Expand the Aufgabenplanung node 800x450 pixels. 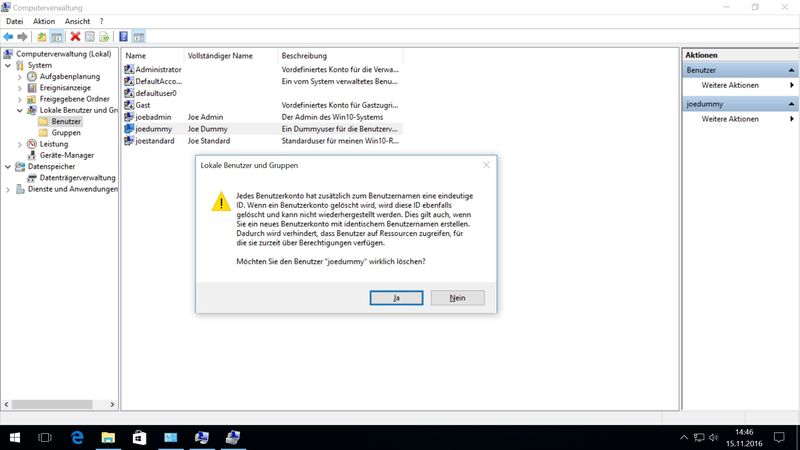click(20, 77)
